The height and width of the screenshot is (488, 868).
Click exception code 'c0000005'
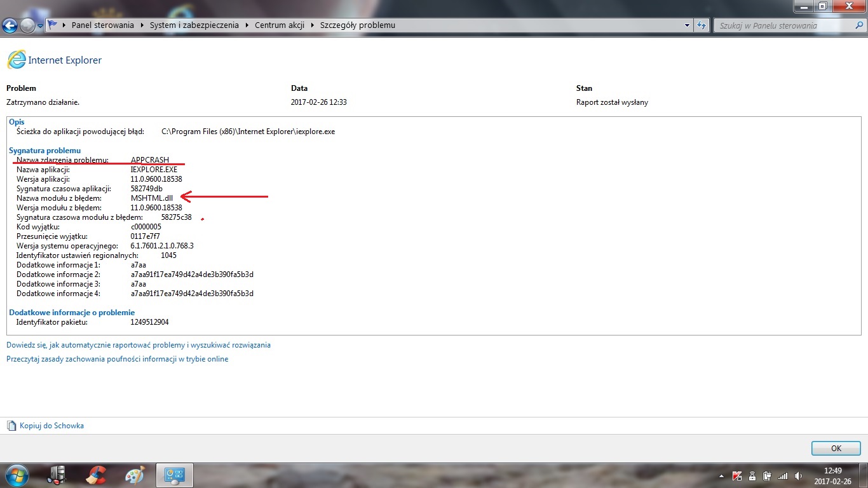(146, 227)
